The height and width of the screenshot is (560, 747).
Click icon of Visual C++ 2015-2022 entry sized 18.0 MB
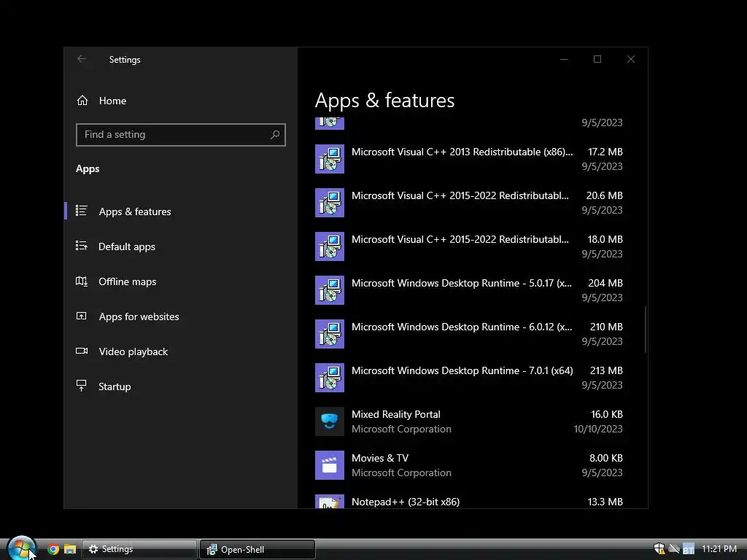(x=330, y=246)
